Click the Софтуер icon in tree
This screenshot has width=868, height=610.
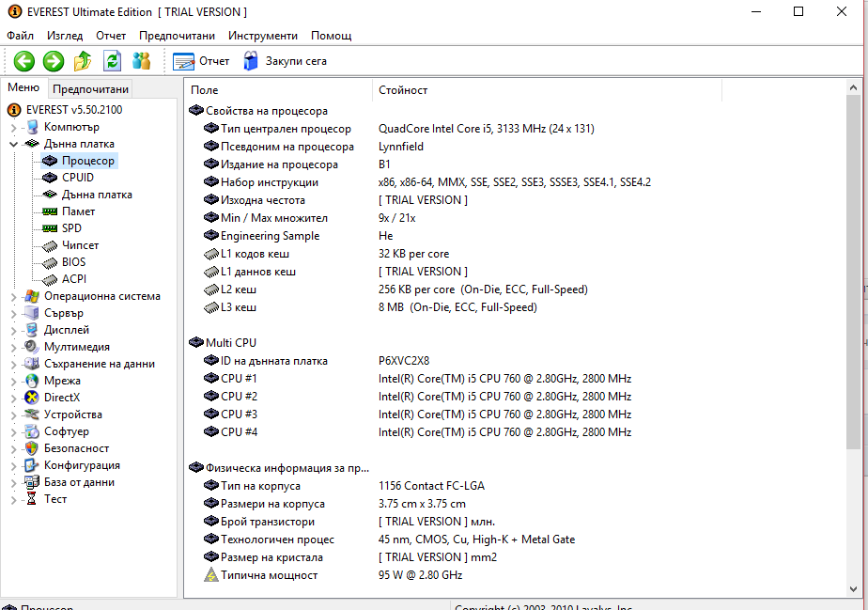point(32,431)
